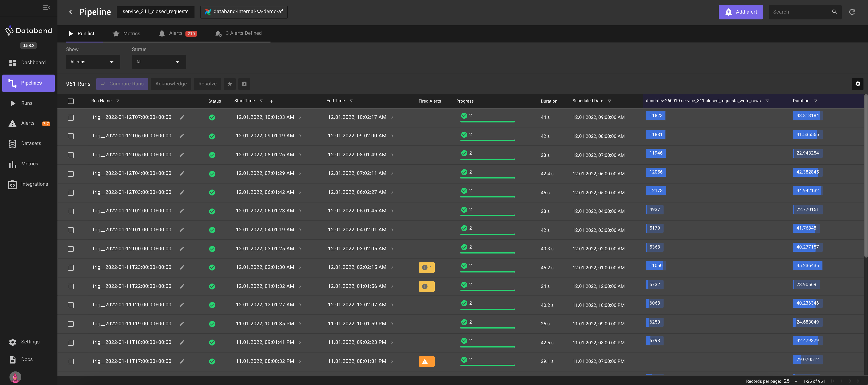868x385 pixels.
Task: Click the archive icon beside star button
Action: tap(244, 84)
